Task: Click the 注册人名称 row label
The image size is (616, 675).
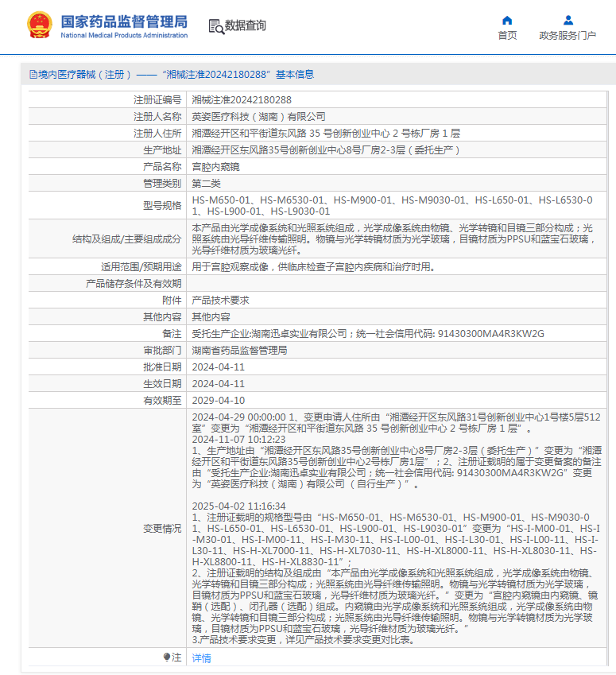Action: click(x=157, y=117)
